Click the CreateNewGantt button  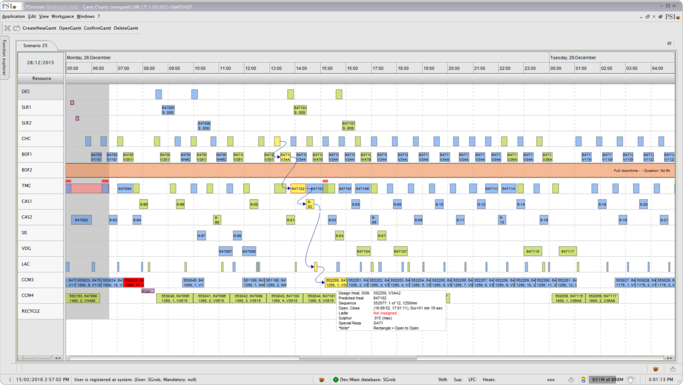point(39,28)
